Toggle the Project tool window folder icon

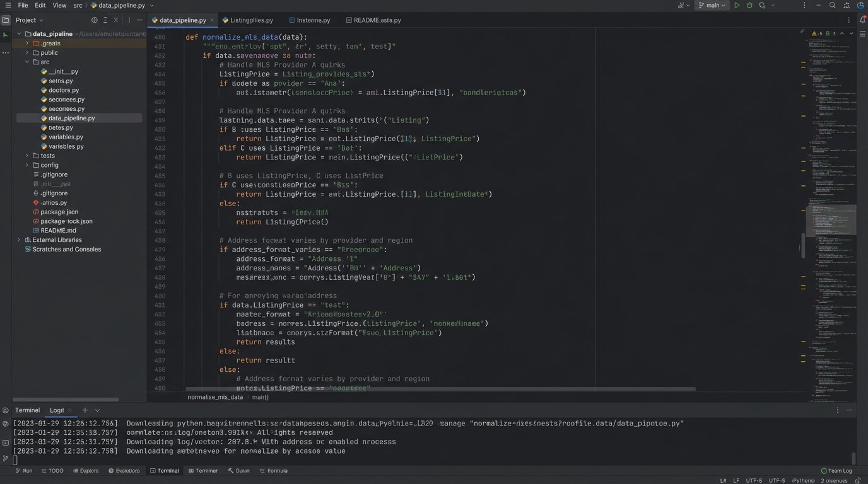[x=6, y=20]
